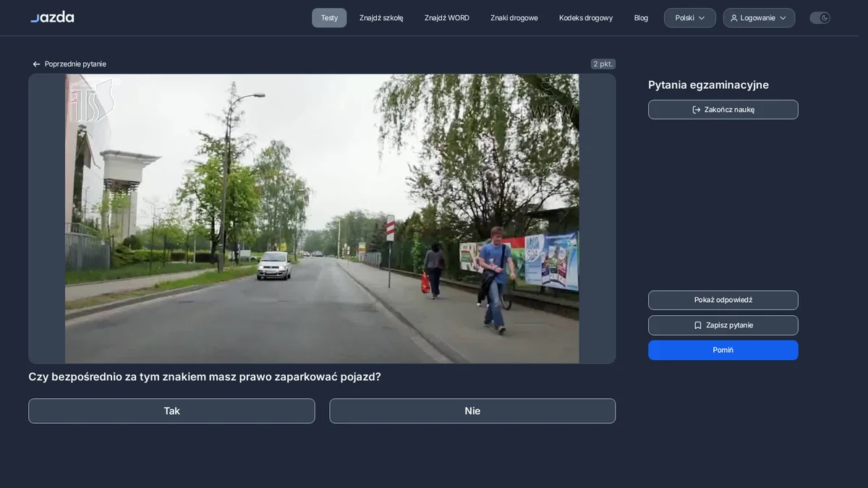Toggle the dark mode switch
The width and height of the screenshot is (868, 488).
(820, 18)
